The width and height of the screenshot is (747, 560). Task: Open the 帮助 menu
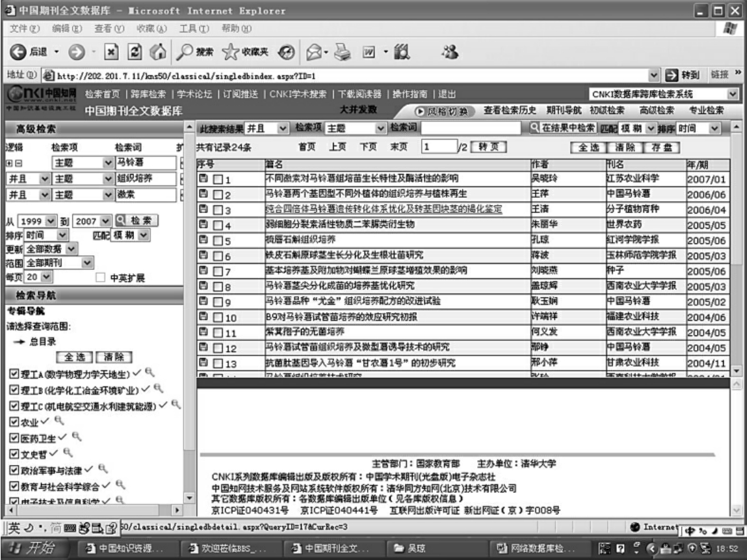click(236, 28)
